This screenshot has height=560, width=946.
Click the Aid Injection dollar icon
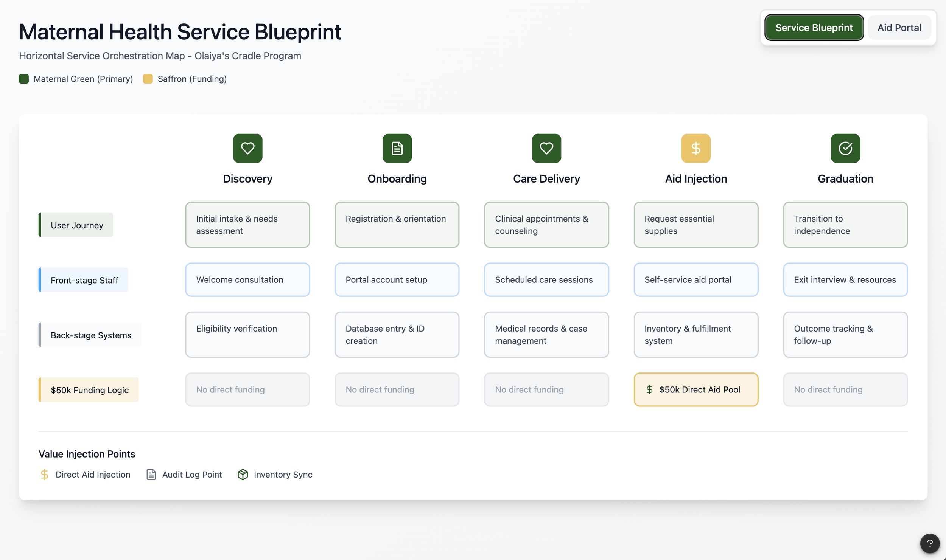(695, 148)
